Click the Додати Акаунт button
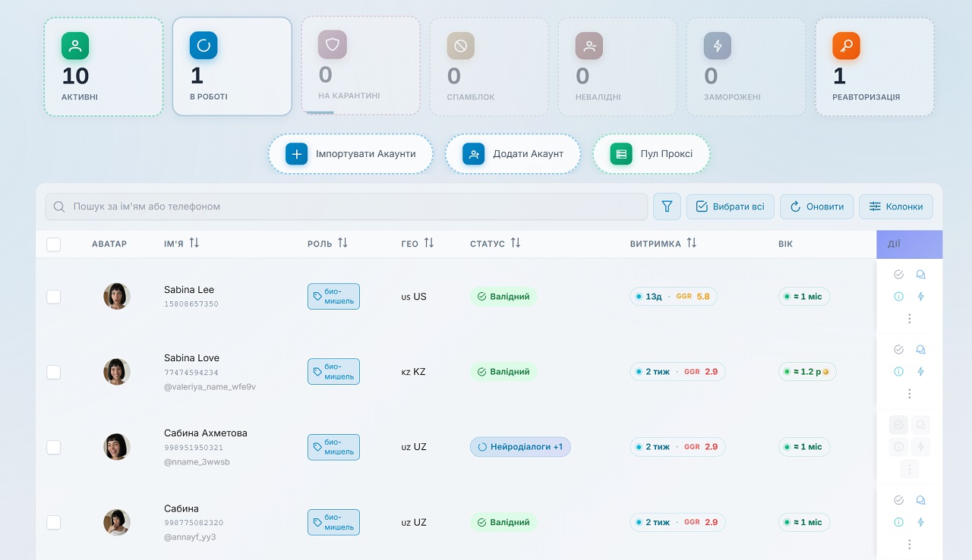 pos(513,154)
